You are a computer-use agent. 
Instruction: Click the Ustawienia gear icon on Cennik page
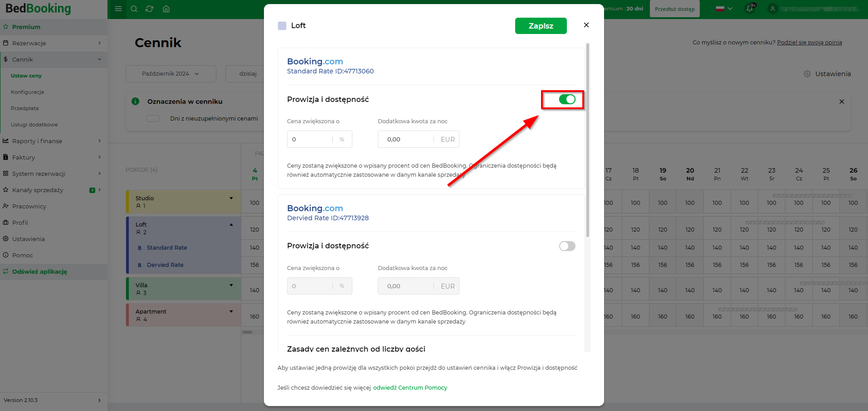[807, 74]
